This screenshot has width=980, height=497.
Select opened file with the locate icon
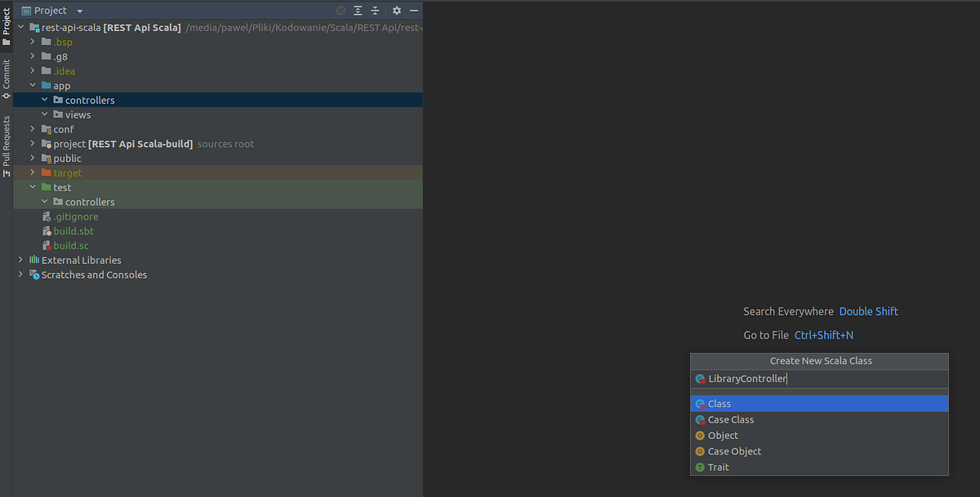tap(341, 10)
